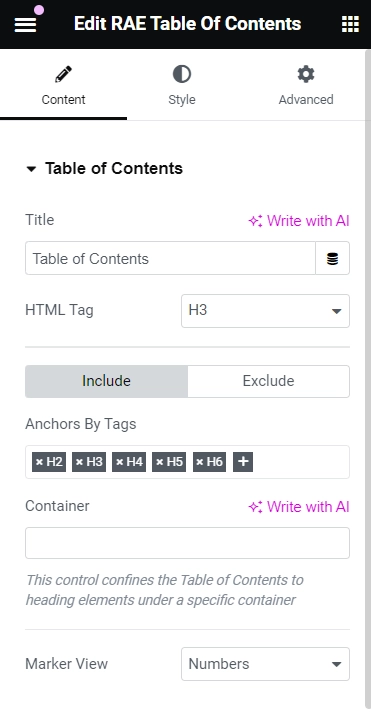Click Write with AI beside Container
Image resolution: width=371 pixels, height=725 pixels.
coord(299,507)
